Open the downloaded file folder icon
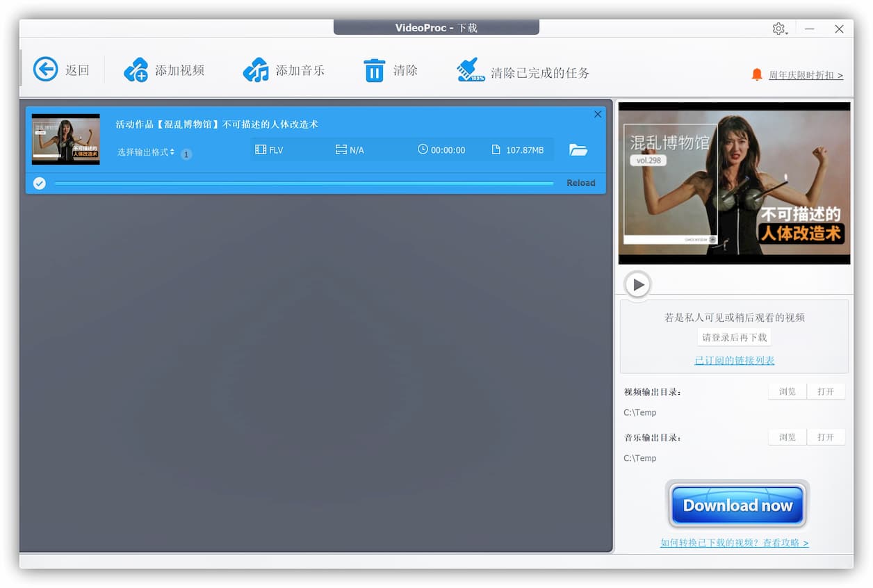The height and width of the screenshot is (588, 873). click(x=578, y=149)
